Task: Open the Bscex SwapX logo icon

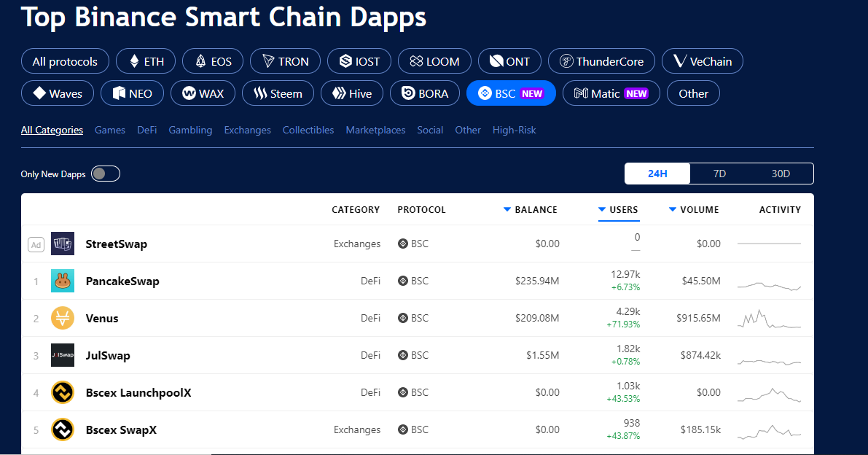Action: (x=63, y=429)
